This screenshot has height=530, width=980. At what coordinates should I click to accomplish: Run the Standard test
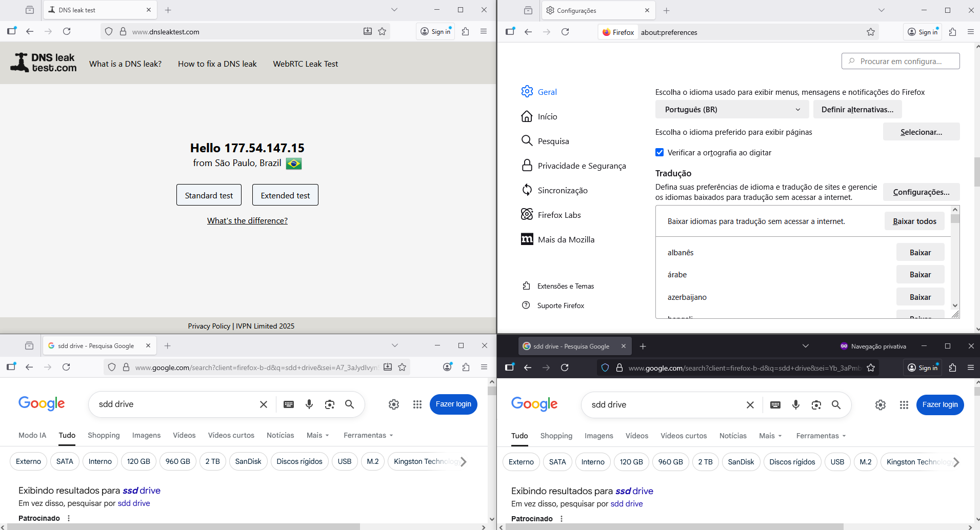pos(209,195)
